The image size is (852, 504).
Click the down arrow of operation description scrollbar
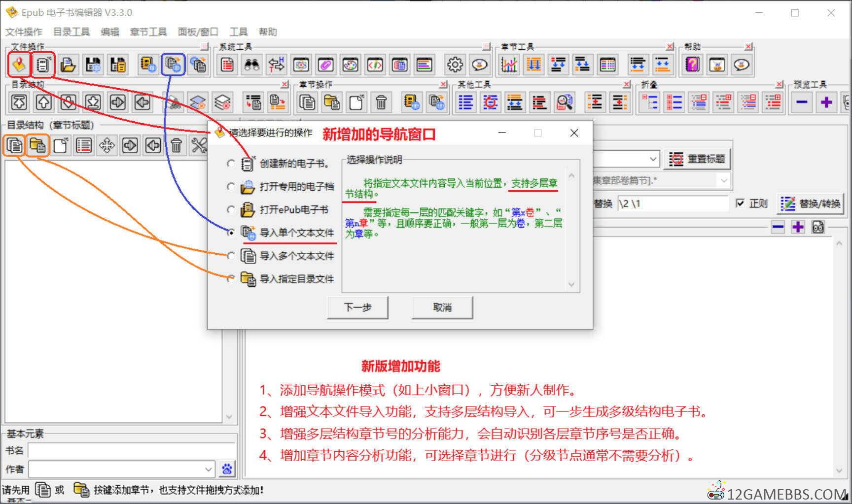(571, 284)
